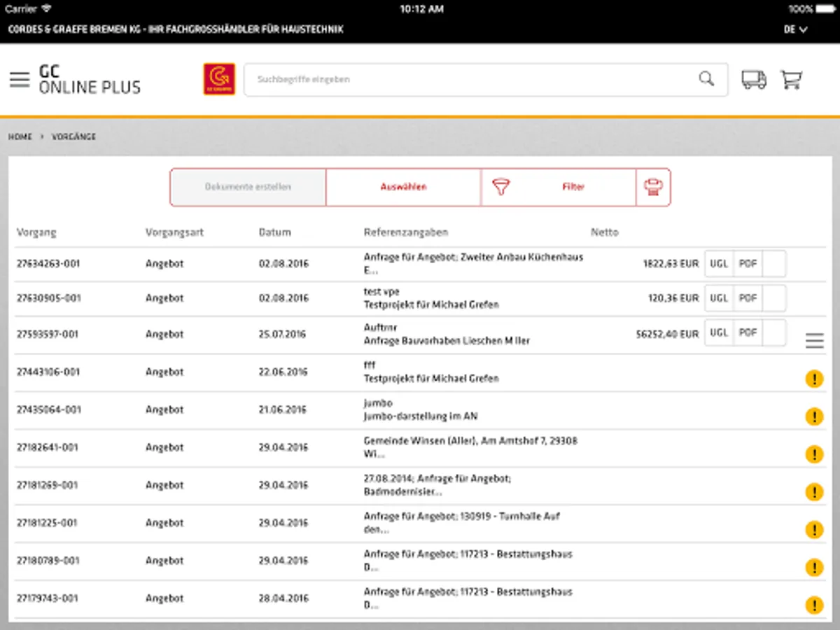
Task: Focus the Suchbegriffe eingeben search field
Action: click(469, 79)
